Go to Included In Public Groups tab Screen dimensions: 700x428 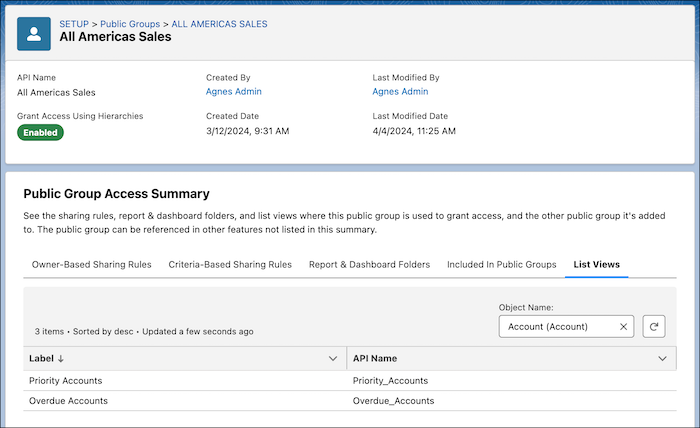(x=501, y=264)
